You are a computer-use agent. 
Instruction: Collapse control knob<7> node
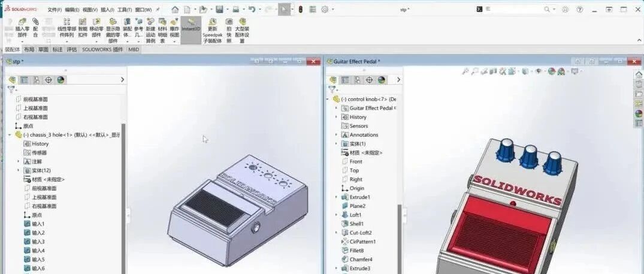328,99
